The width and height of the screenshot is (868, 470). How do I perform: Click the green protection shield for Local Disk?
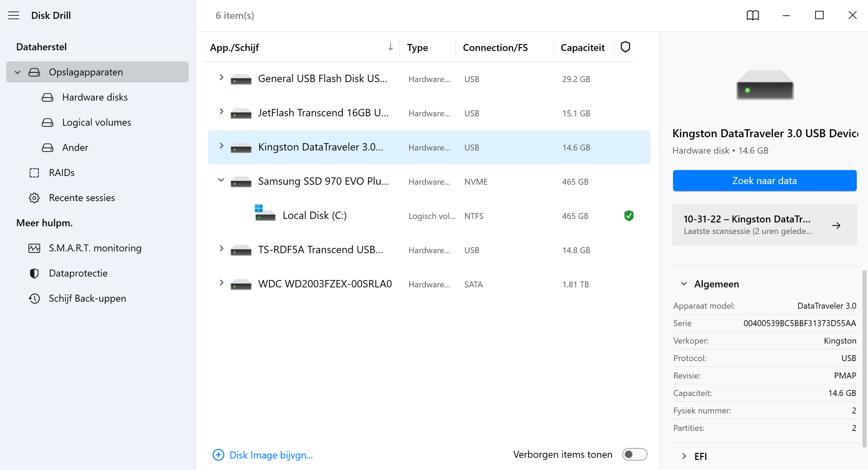point(629,216)
